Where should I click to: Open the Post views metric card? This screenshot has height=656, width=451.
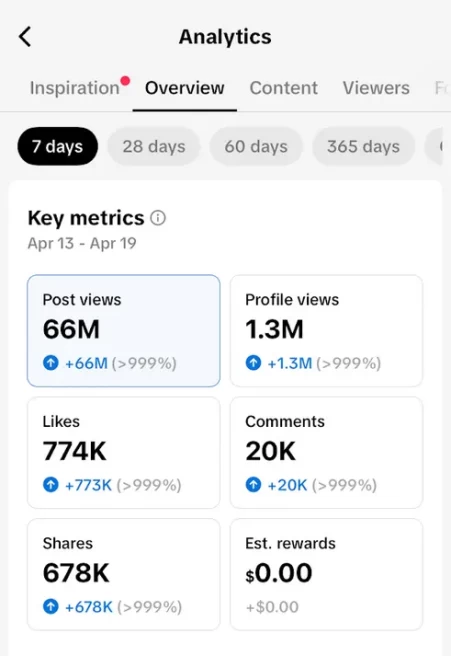(123, 331)
